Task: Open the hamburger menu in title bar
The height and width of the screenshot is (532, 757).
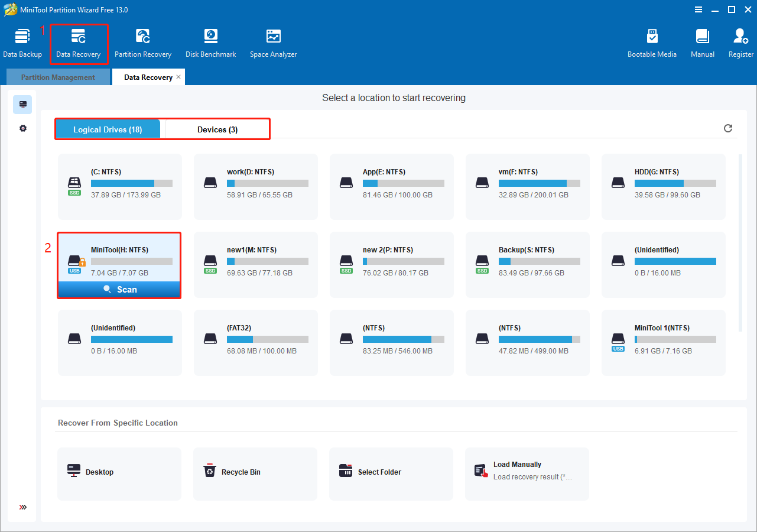Action: click(x=698, y=9)
